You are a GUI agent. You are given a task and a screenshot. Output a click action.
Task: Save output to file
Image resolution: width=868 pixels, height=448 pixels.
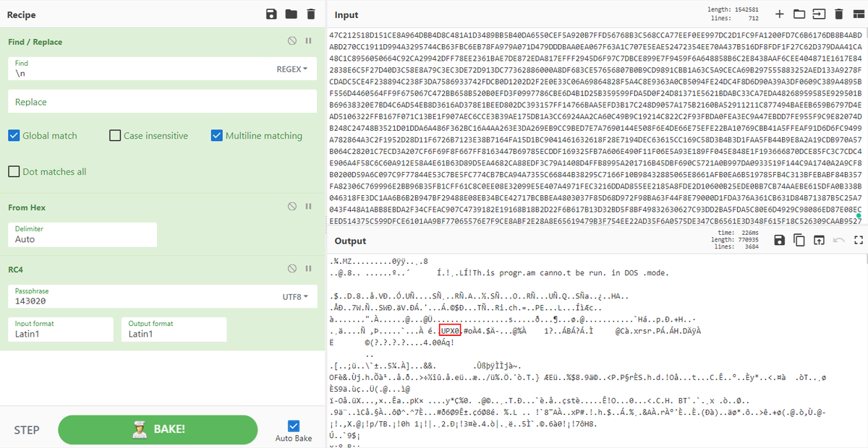[780, 240]
